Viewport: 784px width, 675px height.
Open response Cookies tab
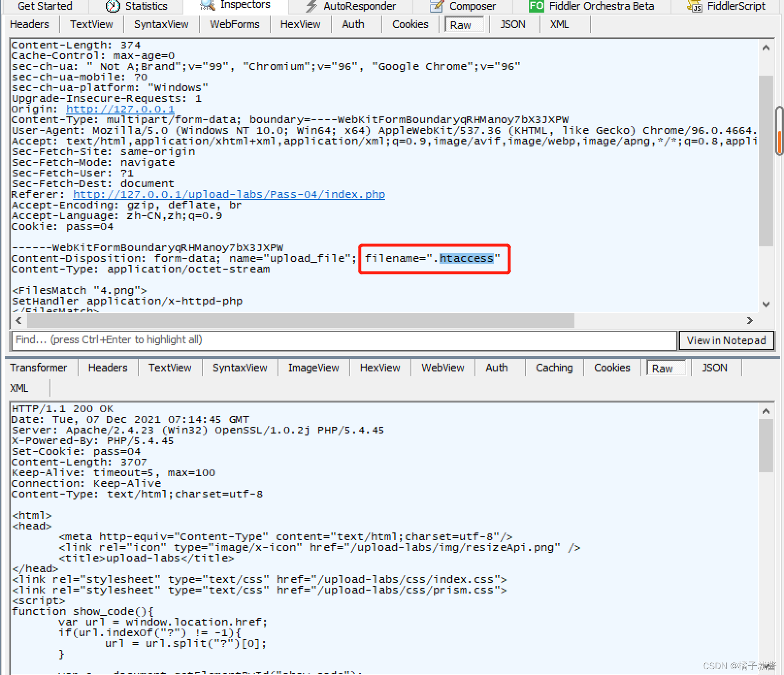(x=612, y=368)
